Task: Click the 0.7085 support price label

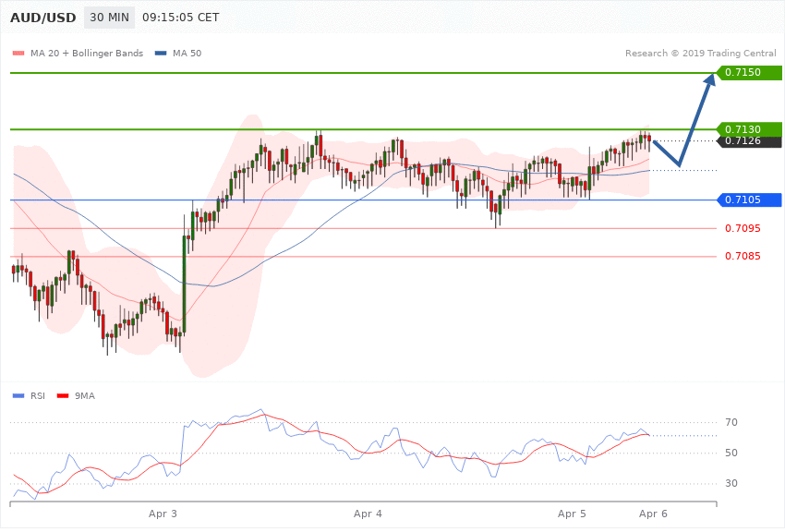Action: tap(743, 256)
